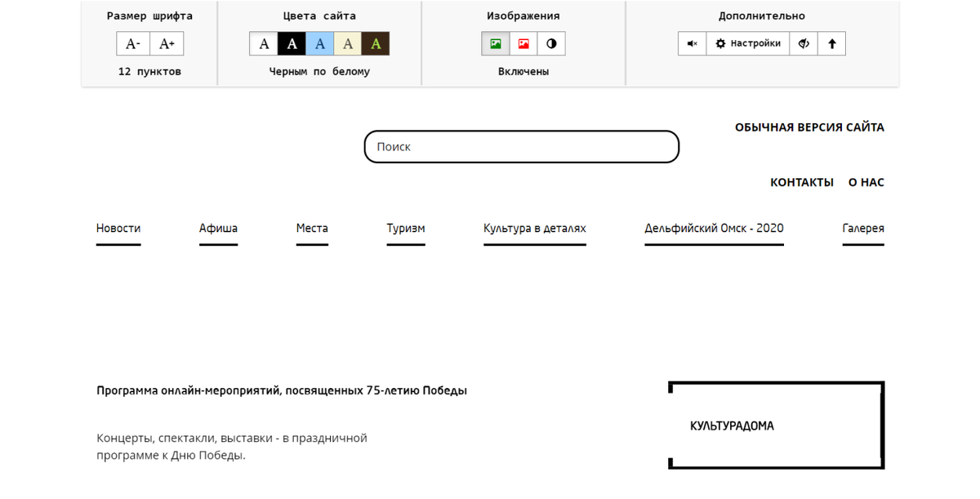Click the 'Концерты, спектакли, выставки' description text
The width and height of the screenshot is (980, 499).
tap(232, 447)
